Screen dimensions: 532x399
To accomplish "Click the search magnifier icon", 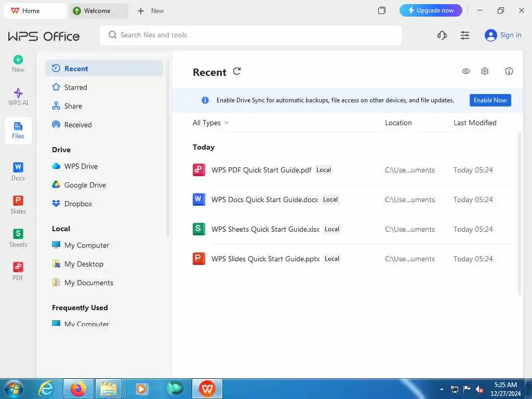I will [x=112, y=35].
